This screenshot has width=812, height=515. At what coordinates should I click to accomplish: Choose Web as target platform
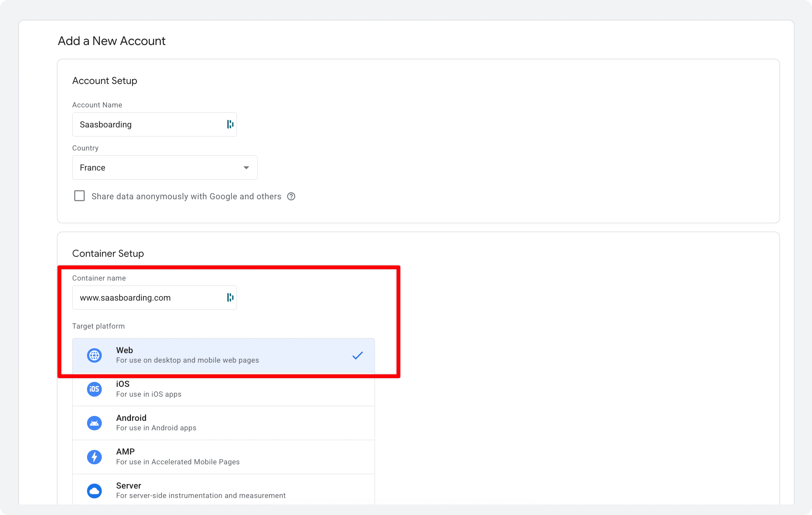tap(223, 355)
